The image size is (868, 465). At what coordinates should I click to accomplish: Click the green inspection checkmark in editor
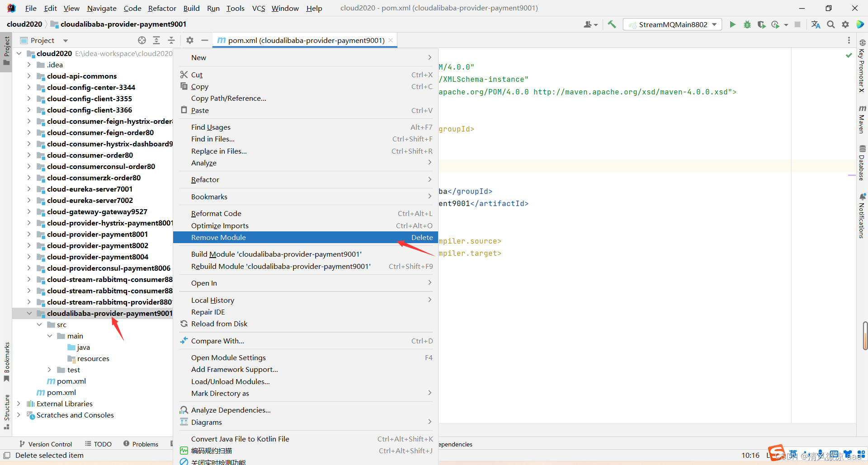click(x=849, y=55)
